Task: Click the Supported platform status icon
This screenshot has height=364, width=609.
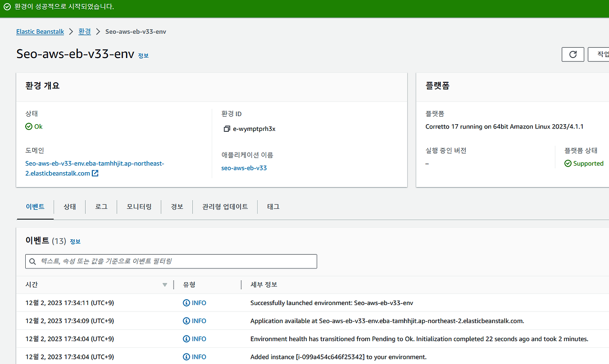Action: coord(568,163)
